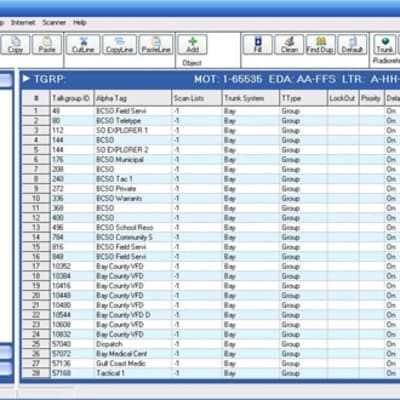Image resolution: width=400 pixels, height=400 pixels.
Task: Click the TGRP play arrow icon
Action: [x=26, y=79]
